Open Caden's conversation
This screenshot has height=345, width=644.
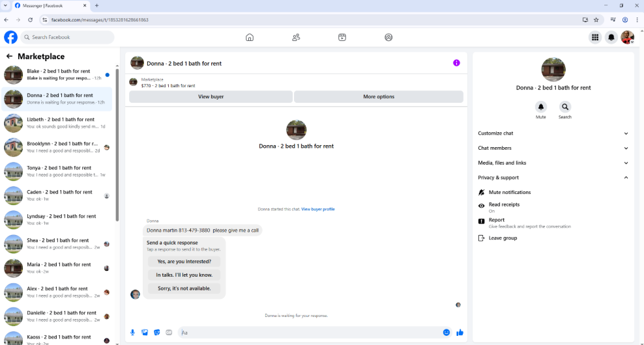(57, 196)
